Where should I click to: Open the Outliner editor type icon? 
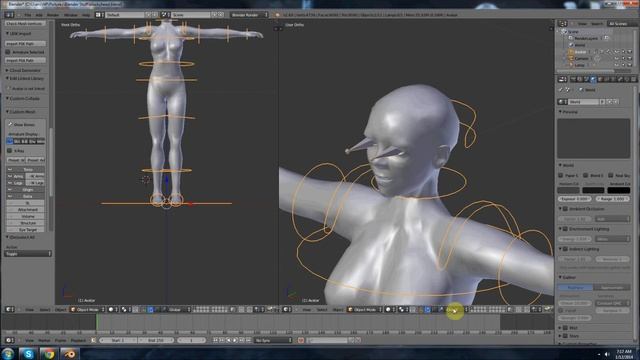562,24
